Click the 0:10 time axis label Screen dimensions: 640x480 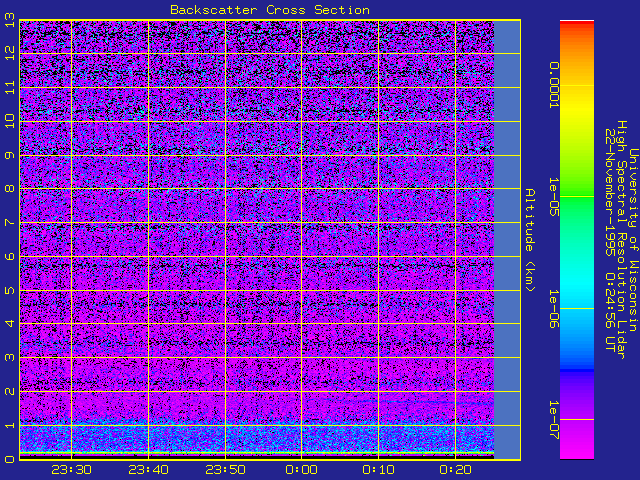pos(378,470)
